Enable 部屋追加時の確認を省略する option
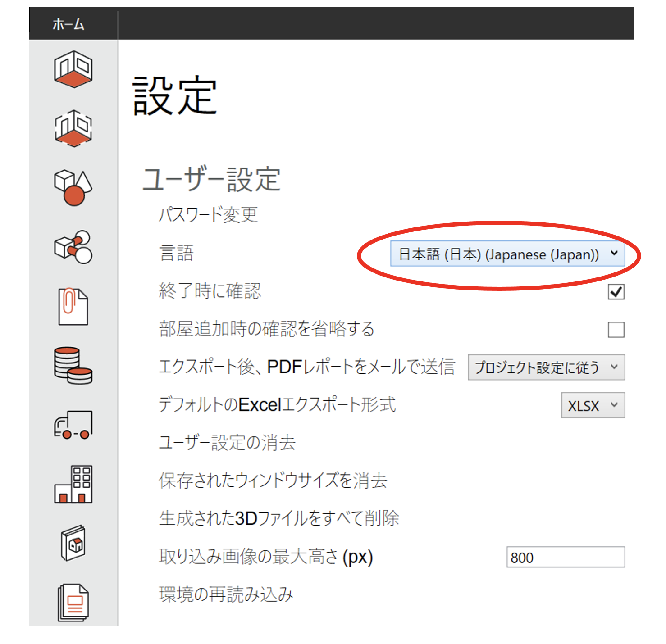 click(x=616, y=330)
